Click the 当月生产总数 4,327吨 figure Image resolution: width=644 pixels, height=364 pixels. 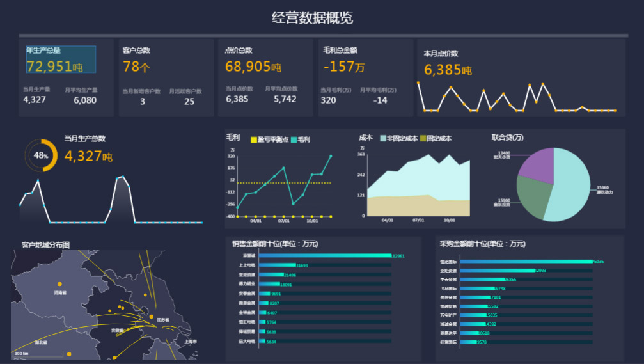(88, 156)
